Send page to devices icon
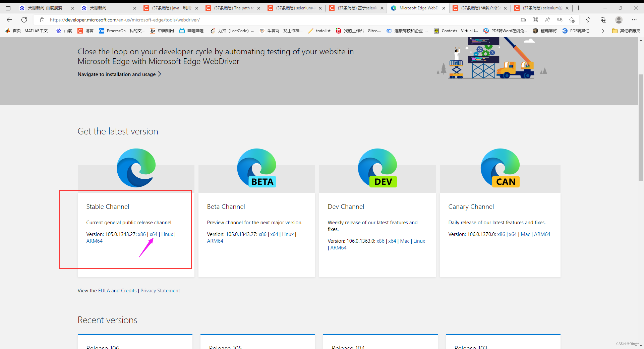The height and width of the screenshot is (349, 644). [523, 20]
